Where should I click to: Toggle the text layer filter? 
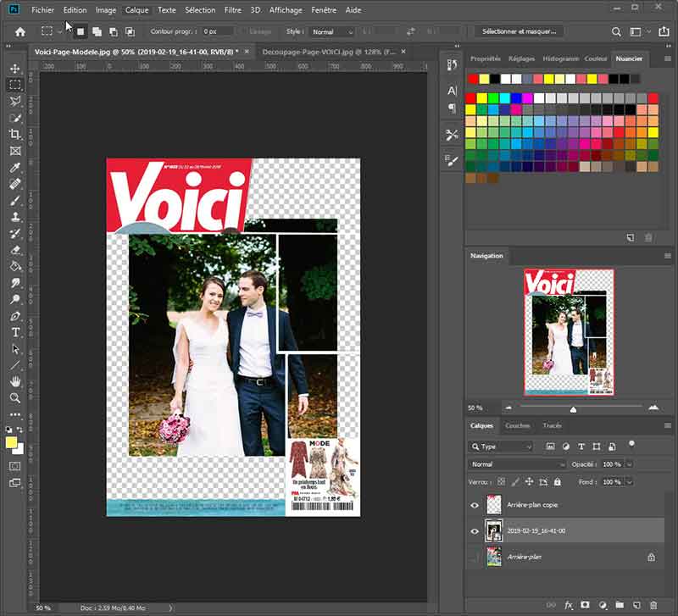coord(581,447)
